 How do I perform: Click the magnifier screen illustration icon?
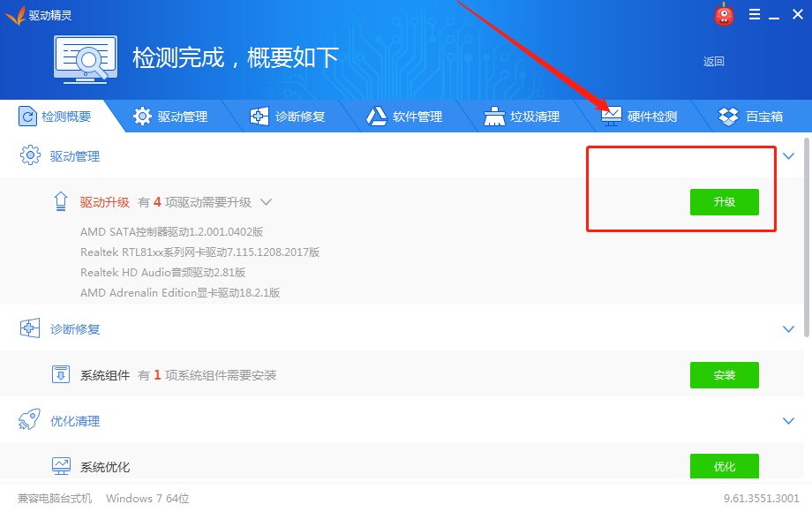click(x=86, y=56)
